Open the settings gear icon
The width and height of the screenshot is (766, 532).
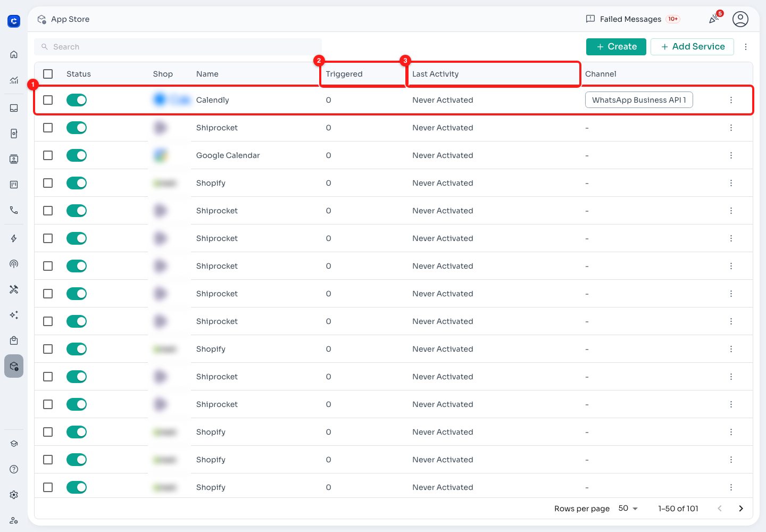point(14,495)
